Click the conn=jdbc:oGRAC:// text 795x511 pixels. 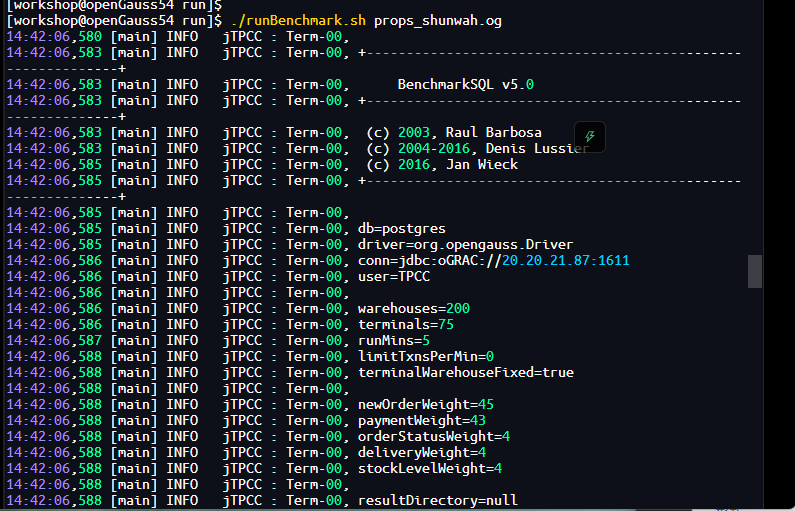tap(430, 261)
